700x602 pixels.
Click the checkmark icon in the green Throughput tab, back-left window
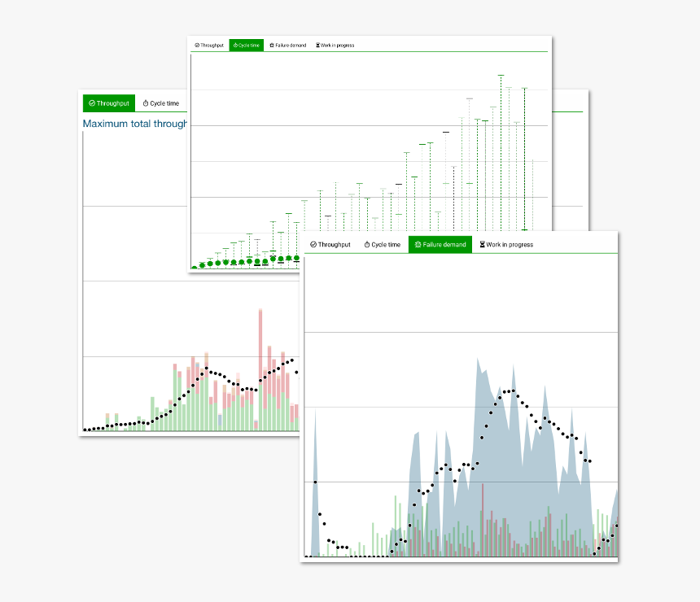pyautogui.click(x=92, y=103)
